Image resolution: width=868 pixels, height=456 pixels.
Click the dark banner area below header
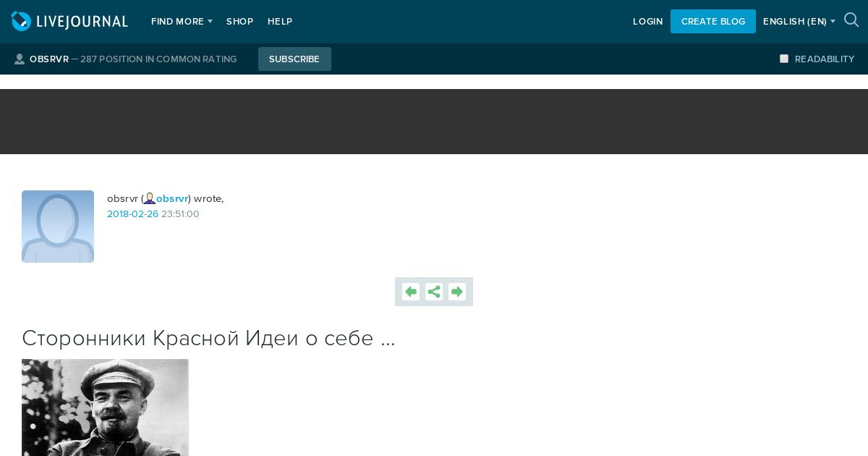(434, 122)
